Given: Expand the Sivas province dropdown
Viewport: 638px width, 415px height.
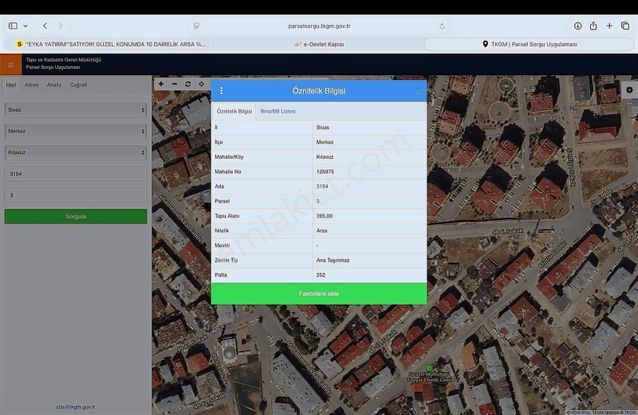Looking at the screenshot, I should point(75,110).
